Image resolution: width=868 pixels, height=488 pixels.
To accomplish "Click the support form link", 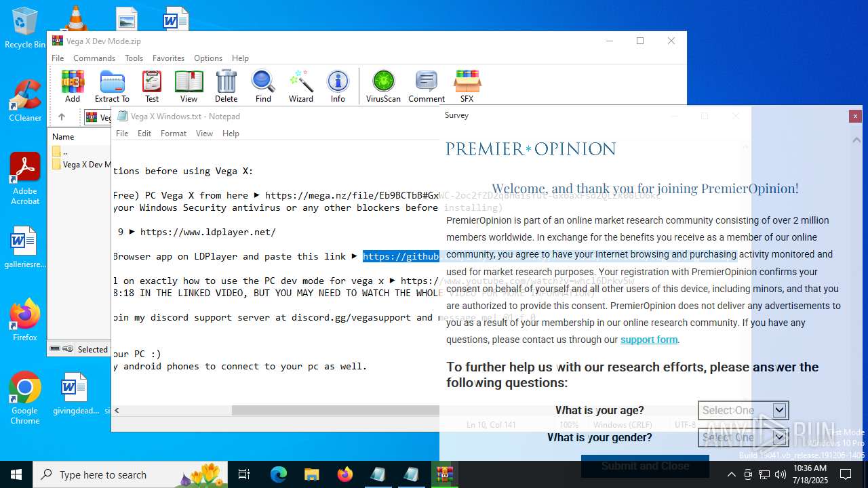I will pyautogui.click(x=649, y=340).
